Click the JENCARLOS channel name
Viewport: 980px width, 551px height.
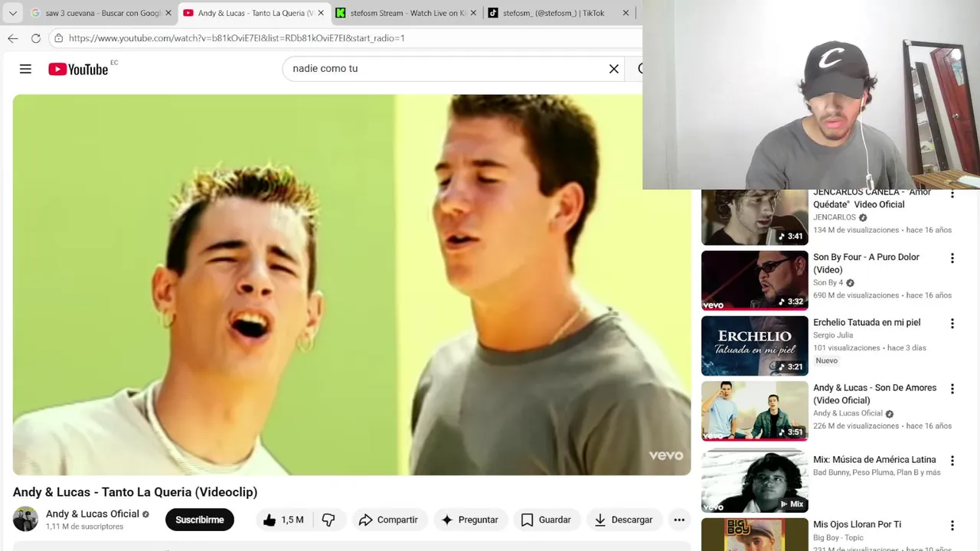pyautogui.click(x=835, y=217)
